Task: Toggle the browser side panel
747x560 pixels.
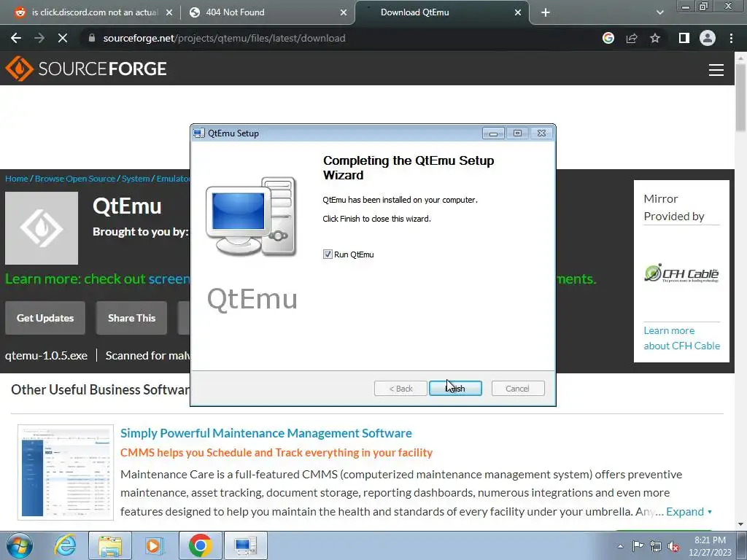Action: [684, 38]
